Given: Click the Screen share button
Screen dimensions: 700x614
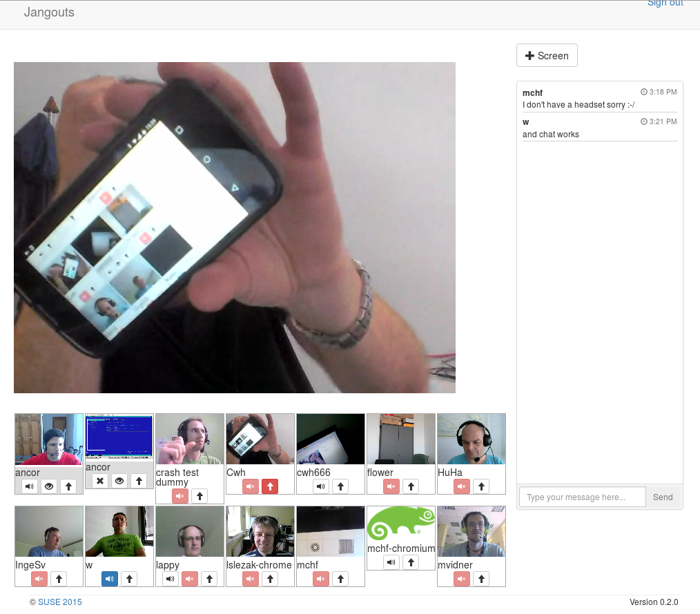Looking at the screenshot, I should [547, 56].
